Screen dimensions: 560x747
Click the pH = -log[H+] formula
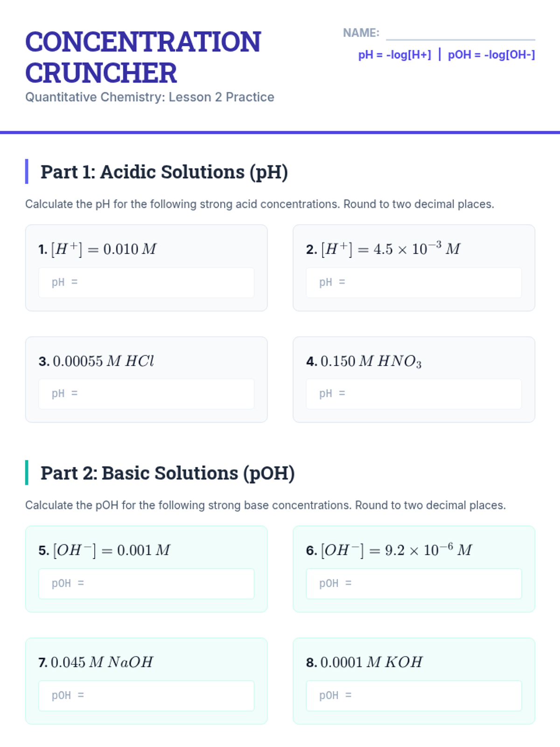click(394, 55)
